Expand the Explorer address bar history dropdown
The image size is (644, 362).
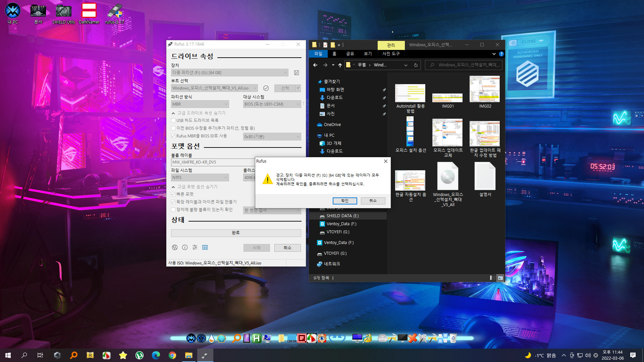(406, 65)
